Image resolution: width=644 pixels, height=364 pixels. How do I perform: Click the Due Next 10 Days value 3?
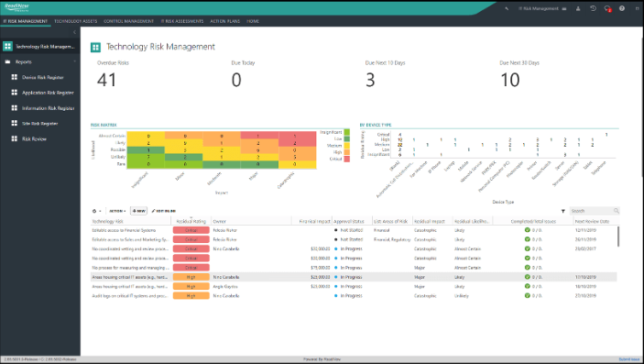[370, 80]
